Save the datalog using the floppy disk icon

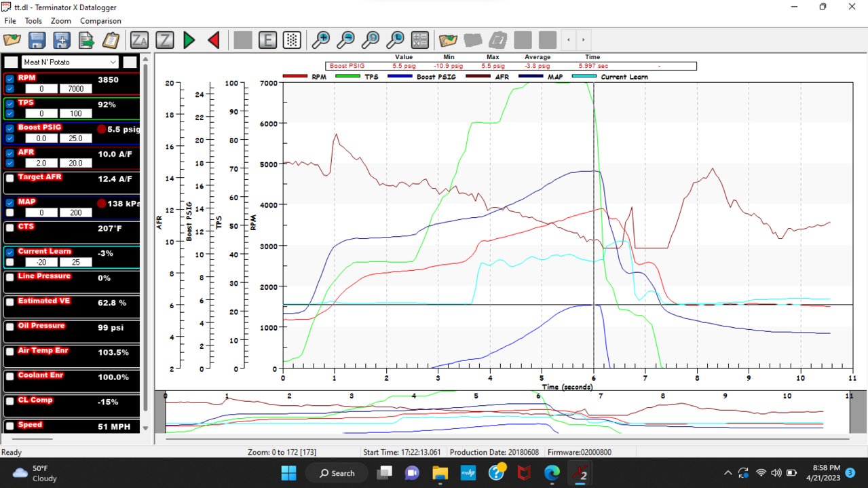(x=37, y=40)
